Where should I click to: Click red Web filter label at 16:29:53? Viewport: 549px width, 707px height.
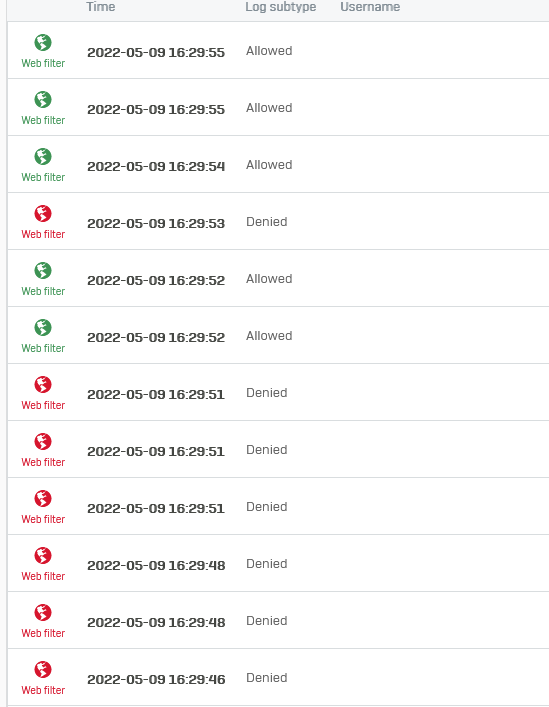pos(43,234)
